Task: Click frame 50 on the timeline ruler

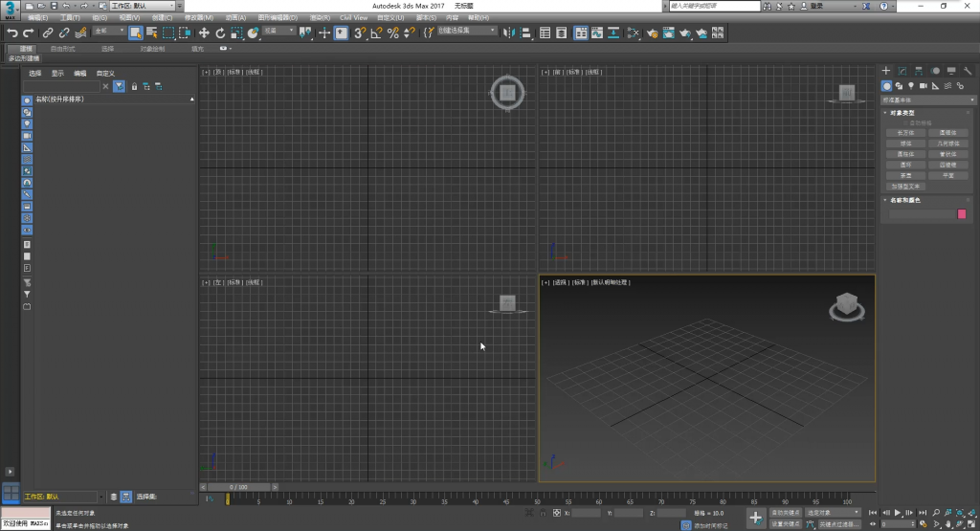Action: click(x=537, y=499)
